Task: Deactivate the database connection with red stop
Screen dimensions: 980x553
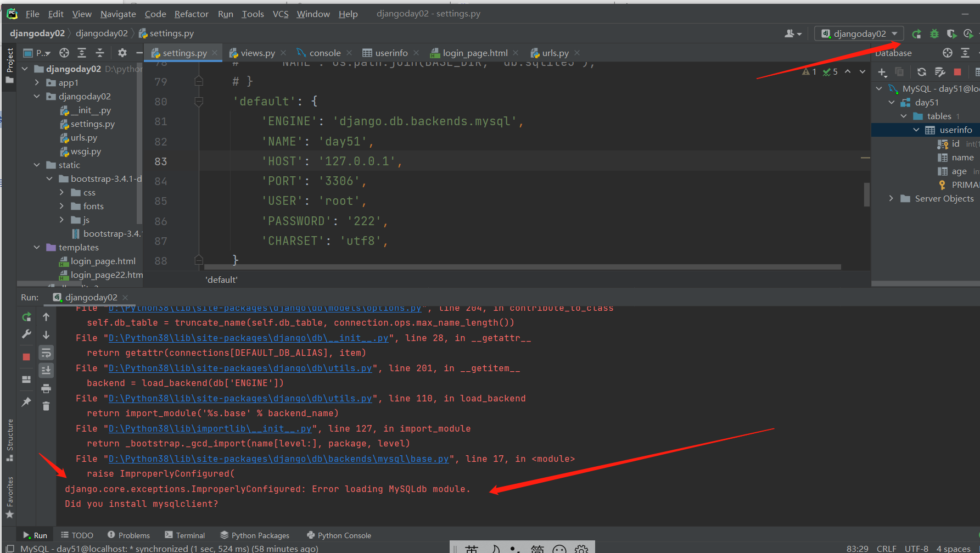Action: coord(957,72)
